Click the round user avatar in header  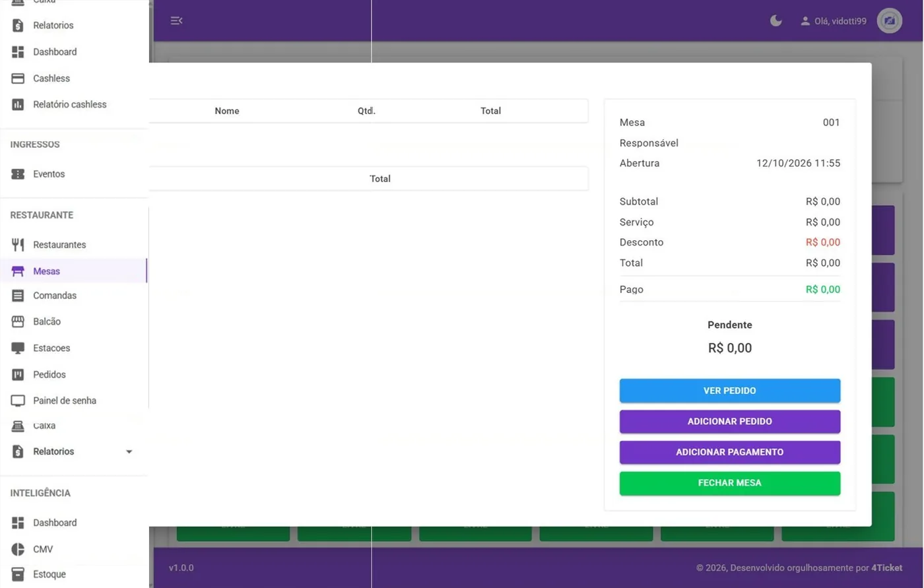(889, 20)
